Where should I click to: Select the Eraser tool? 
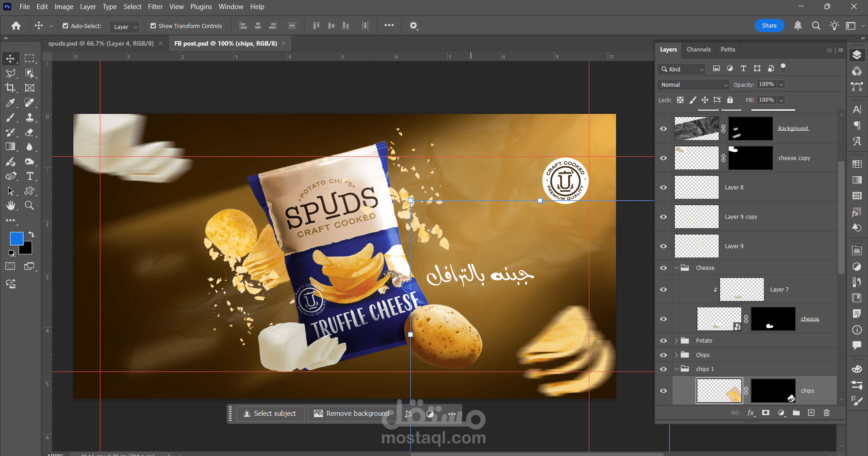(29, 132)
